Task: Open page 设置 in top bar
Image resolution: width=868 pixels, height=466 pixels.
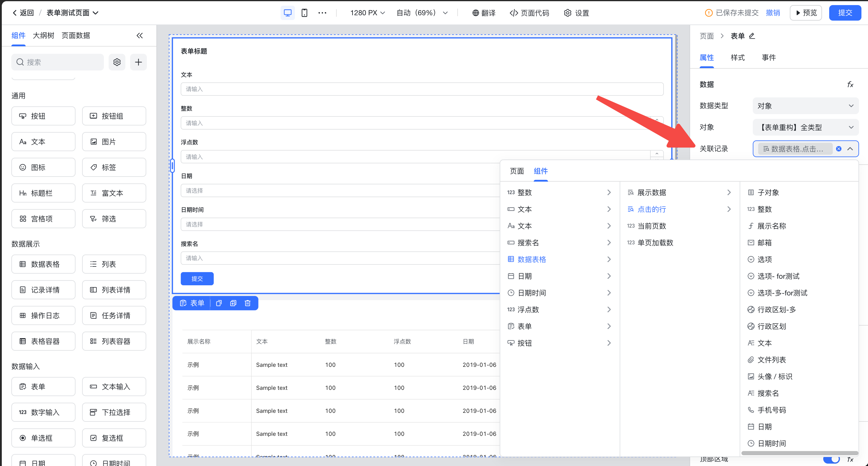Action: (x=577, y=13)
